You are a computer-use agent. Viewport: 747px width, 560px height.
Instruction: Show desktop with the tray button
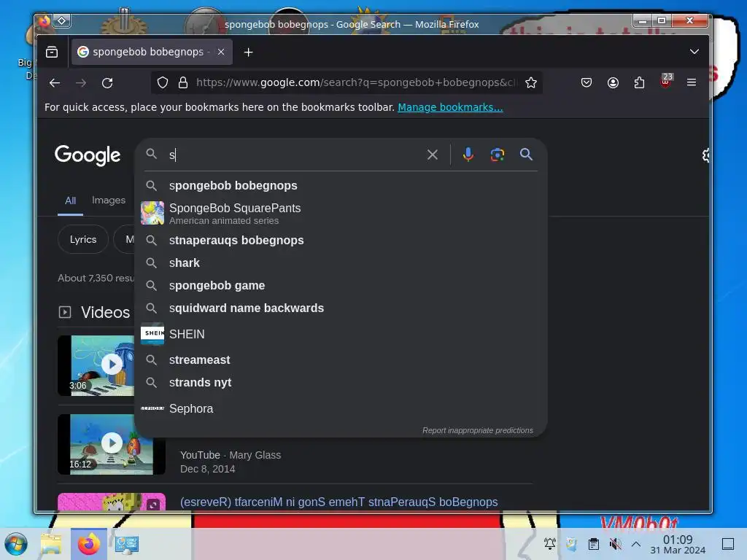click(728, 543)
